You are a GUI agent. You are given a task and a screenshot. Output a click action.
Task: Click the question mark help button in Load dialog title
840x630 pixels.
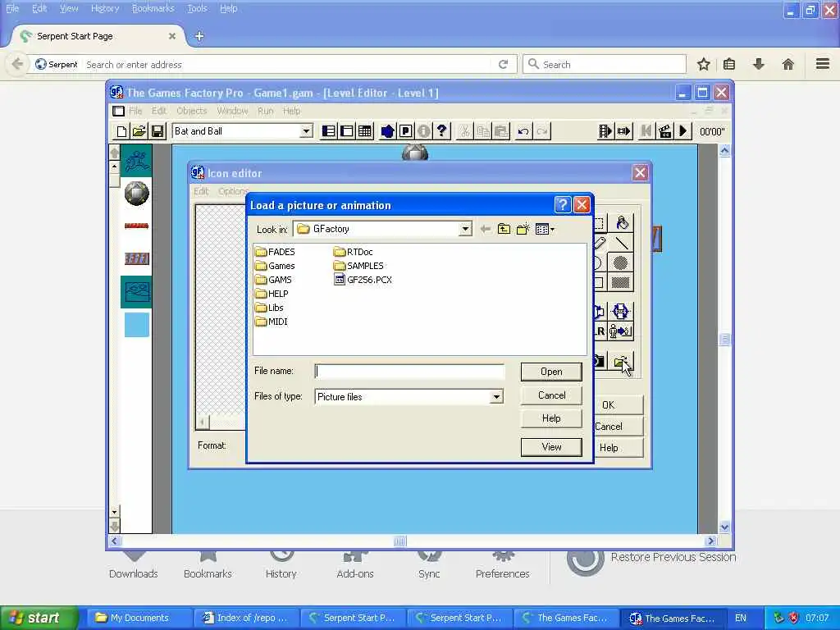tap(563, 204)
